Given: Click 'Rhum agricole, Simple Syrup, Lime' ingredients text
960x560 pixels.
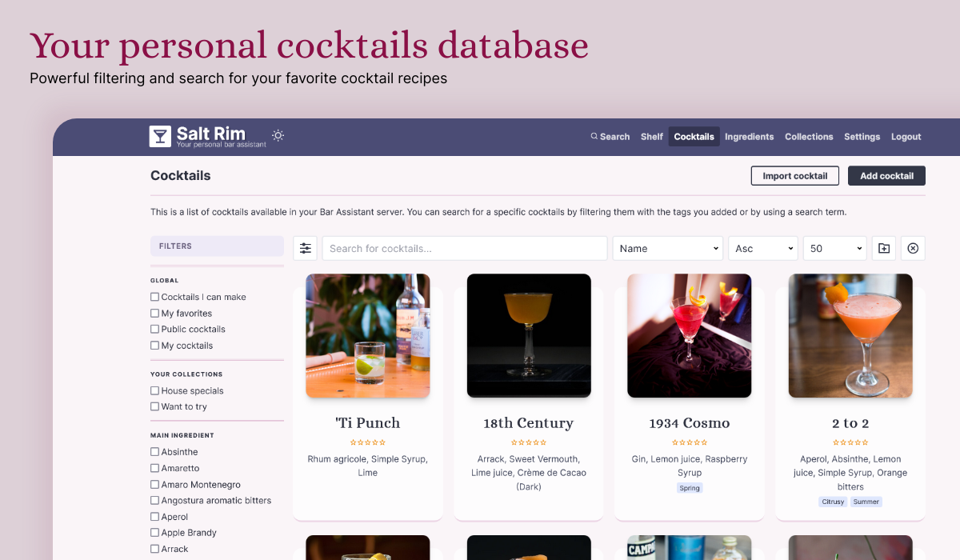Looking at the screenshot, I should coord(368,466).
